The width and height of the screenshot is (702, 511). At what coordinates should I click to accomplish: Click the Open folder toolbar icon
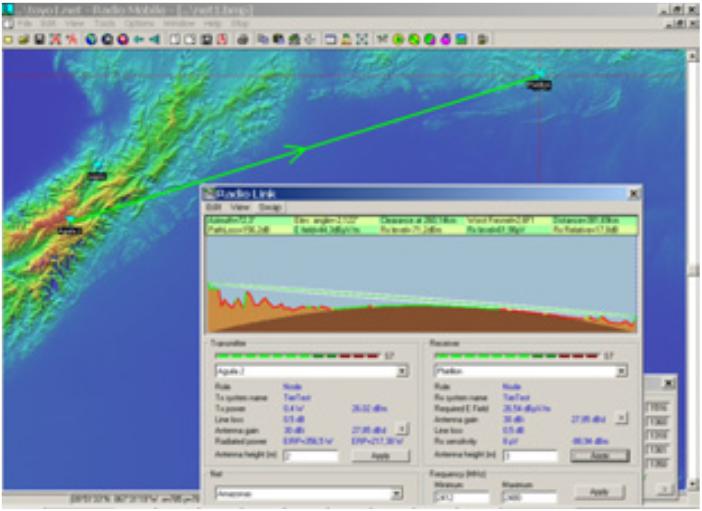(22, 39)
